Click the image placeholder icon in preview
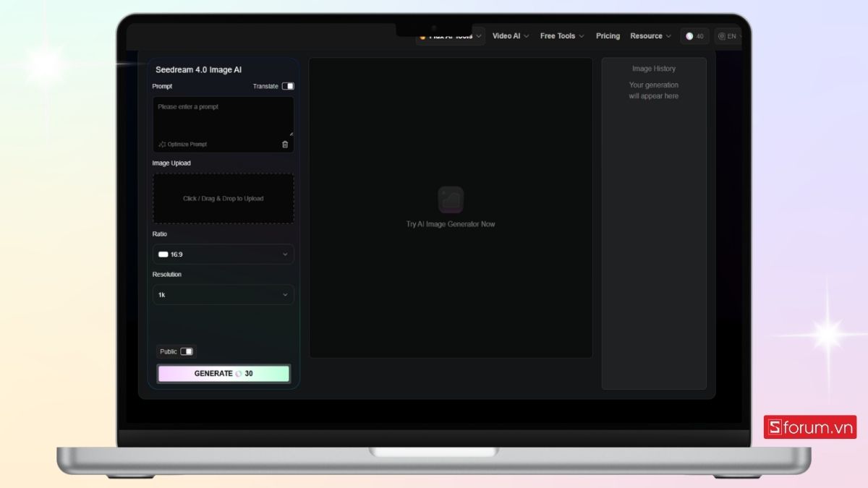This screenshot has height=488, width=868. (451, 200)
